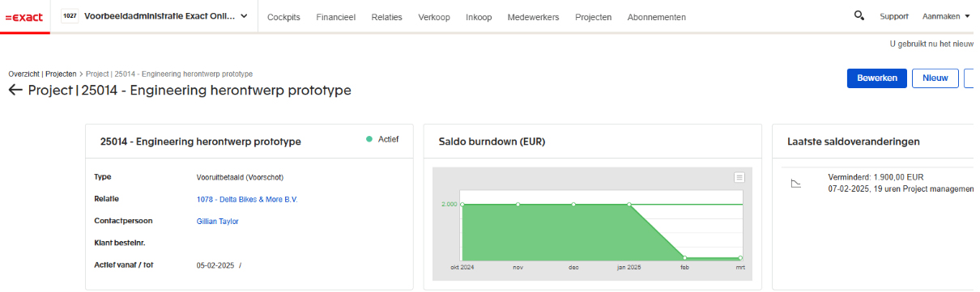
Task: Open contact Gillian Taylor
Action: pyautogui.click(x=218, y=221)
